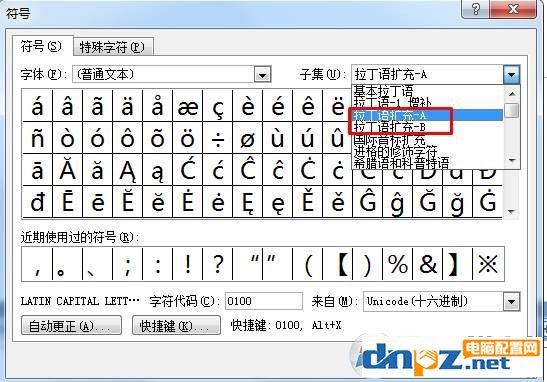Image resolution: width=547 pixels, height=382 pixels.
Task: Choose the ç cedilla character
Action: (218, 106)
